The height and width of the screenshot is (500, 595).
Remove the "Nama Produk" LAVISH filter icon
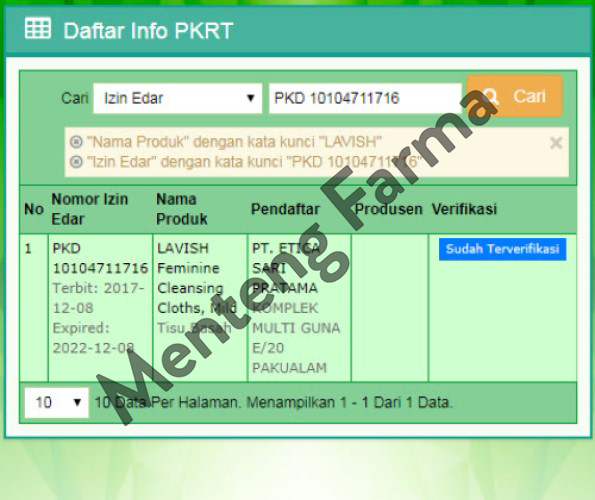coord(76,142)
